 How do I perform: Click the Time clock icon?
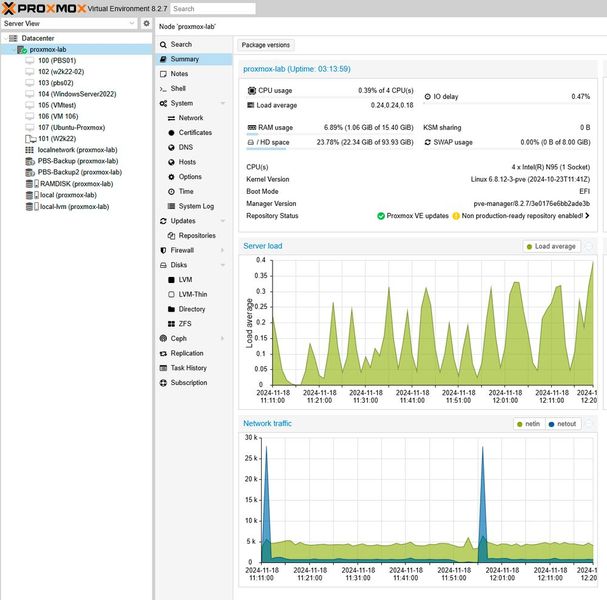coord(171,192)
